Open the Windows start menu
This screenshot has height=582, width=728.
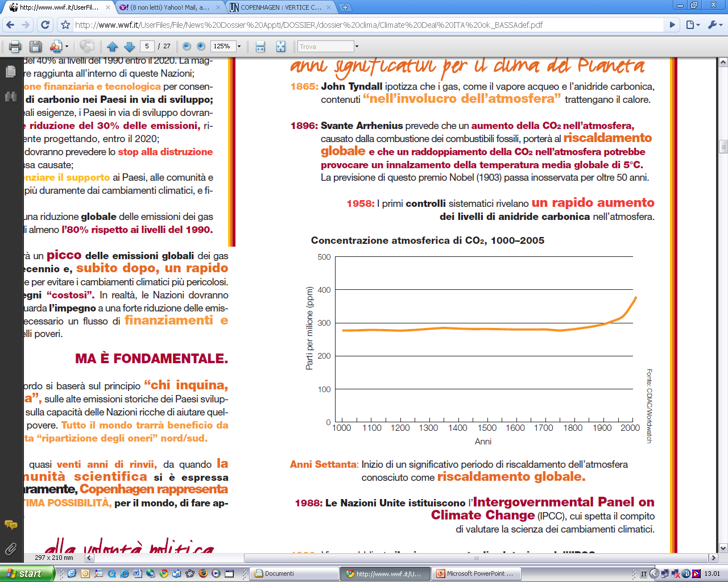click(x=27, y=573)
